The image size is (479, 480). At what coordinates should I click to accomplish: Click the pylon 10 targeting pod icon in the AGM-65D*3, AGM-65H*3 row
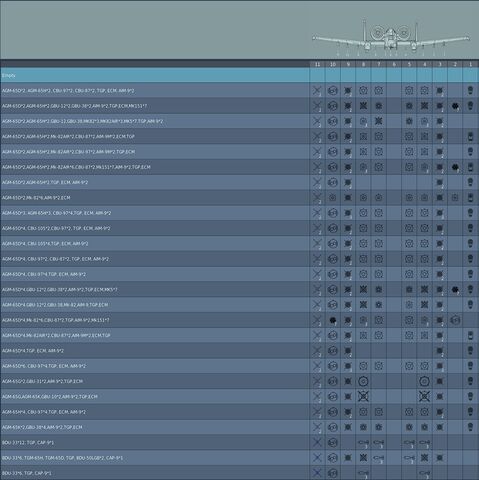point(332,213)
